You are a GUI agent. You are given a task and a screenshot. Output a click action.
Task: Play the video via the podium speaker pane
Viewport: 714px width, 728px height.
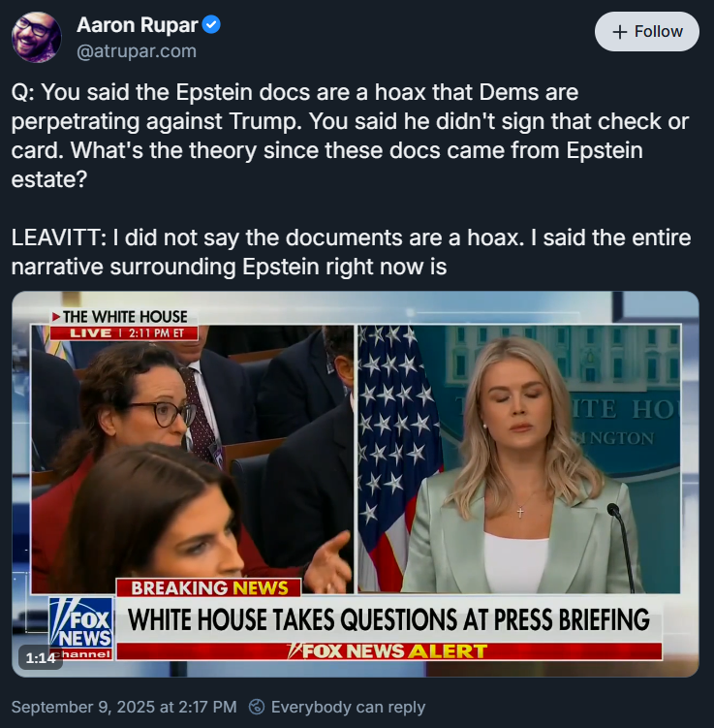[x=518, y=459]
